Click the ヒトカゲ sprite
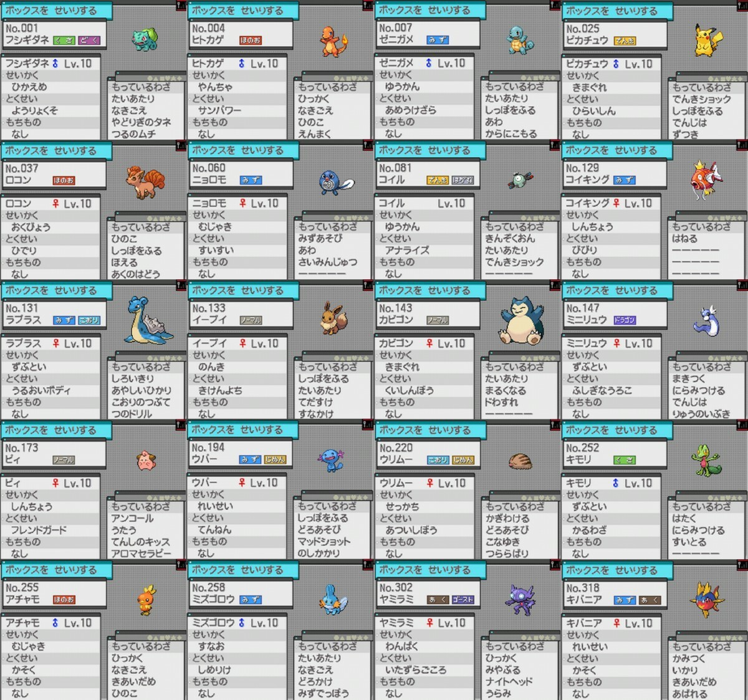 point(333,41)
